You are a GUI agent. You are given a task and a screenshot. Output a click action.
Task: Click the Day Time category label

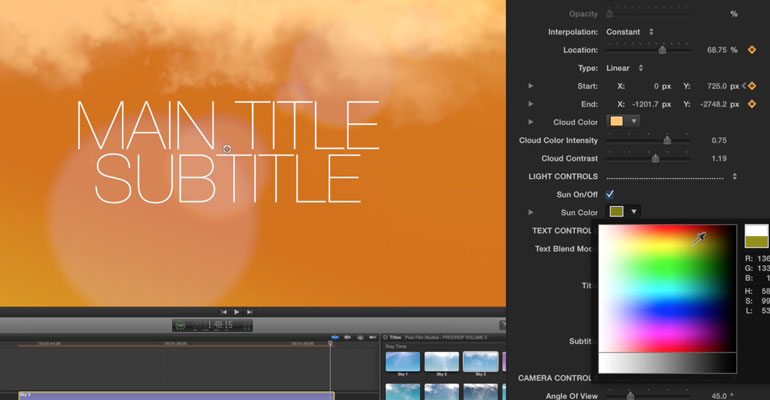click(396, 347)
